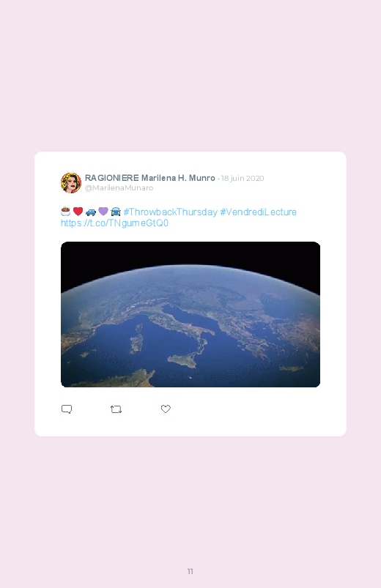
Task: Click Sicily island in the image
Action: pyautogui.click(x=182, y=360)
